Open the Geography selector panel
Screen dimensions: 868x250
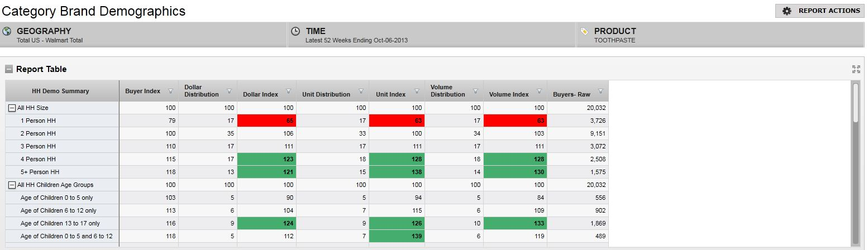point(143,35)
